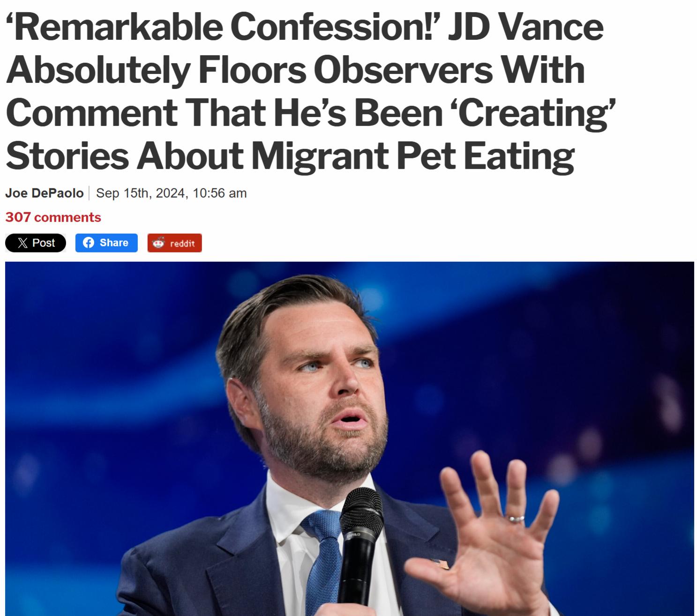The width and height of the screenshot is (697, 616).
Task: Click the Facebook logo on the Share button
Action: tap(88, 243)
